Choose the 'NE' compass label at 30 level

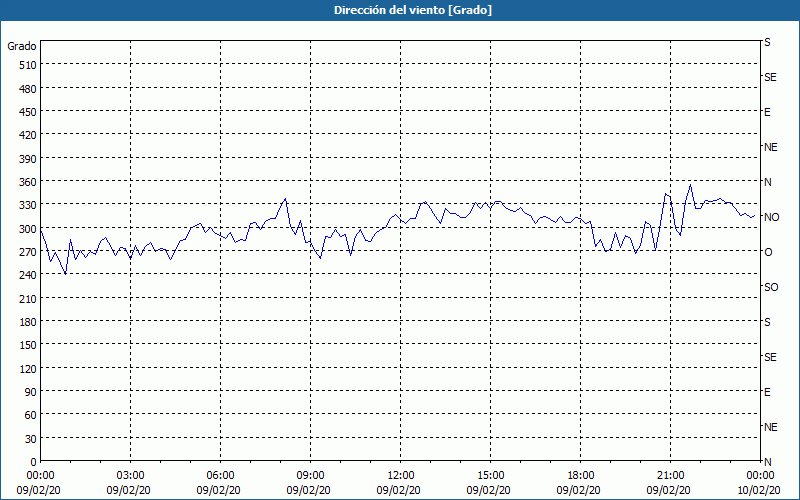point(770,427)
